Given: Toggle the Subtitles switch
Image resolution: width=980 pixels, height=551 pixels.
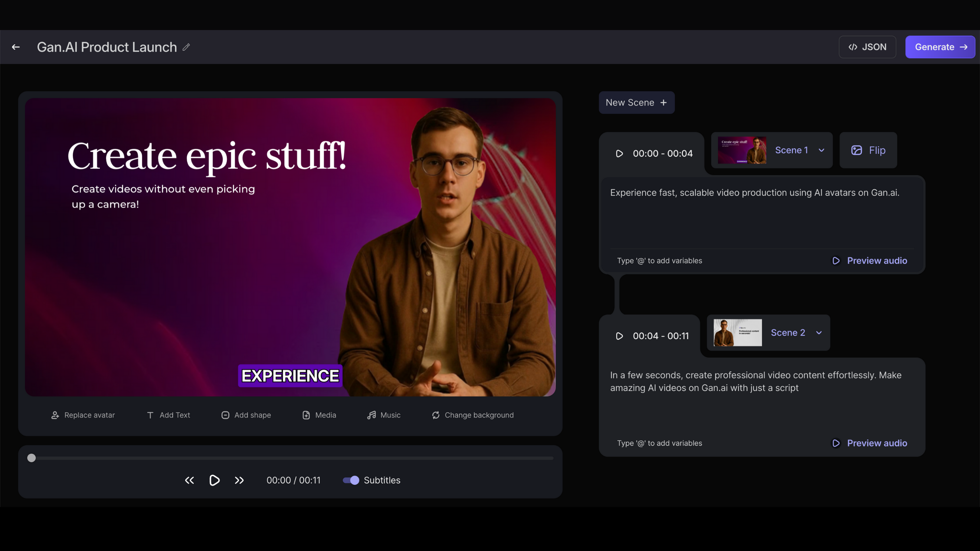Looking at the screenshot, I should pos(350,480).
